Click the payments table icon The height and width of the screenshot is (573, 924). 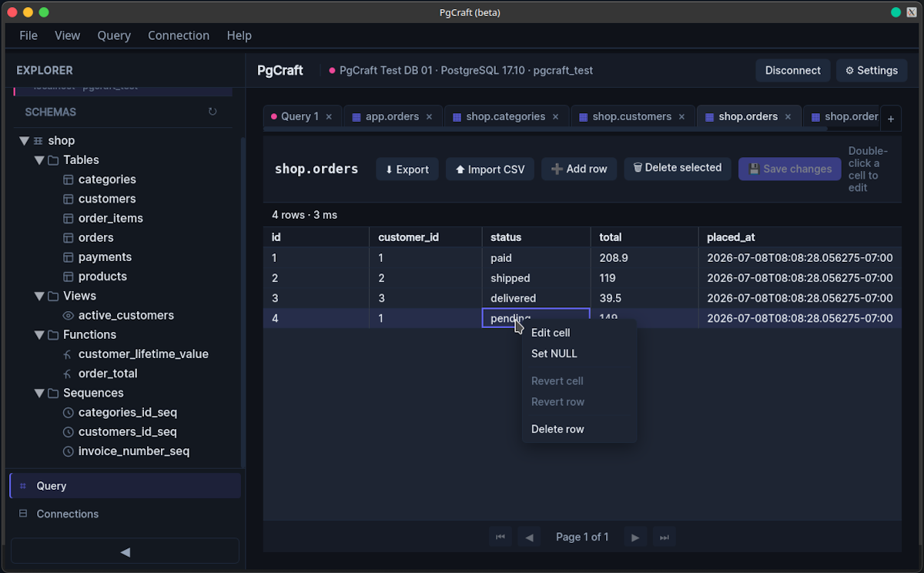(68, 257)
